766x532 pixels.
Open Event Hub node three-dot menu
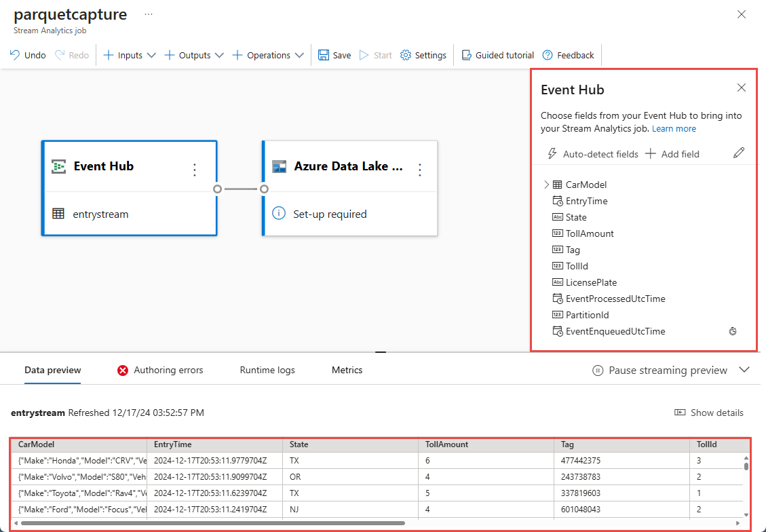pos(195,170)
